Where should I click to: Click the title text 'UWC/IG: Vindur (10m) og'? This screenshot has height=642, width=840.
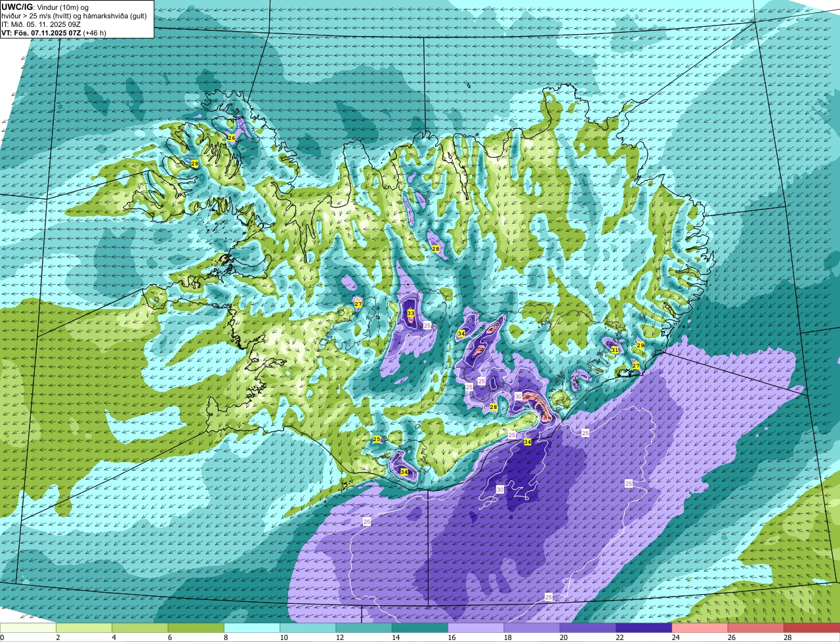[45, 7]
